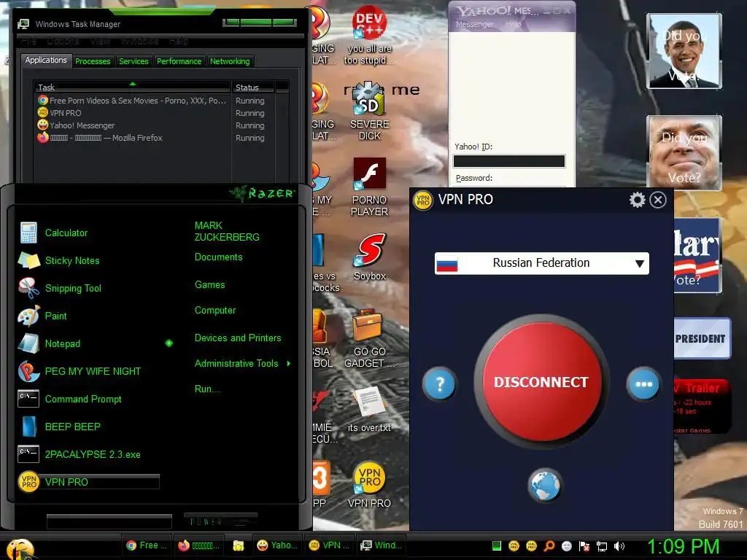Switch to Performance tab in Task Manager
This screenshot has height=560, width=747.
(179, 61)
